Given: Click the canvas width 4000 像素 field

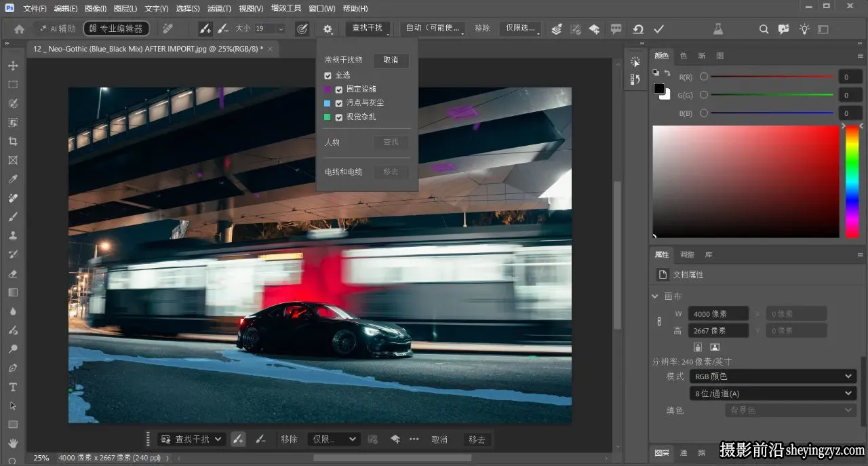Looking at the screenshot, I should [719, 313].
